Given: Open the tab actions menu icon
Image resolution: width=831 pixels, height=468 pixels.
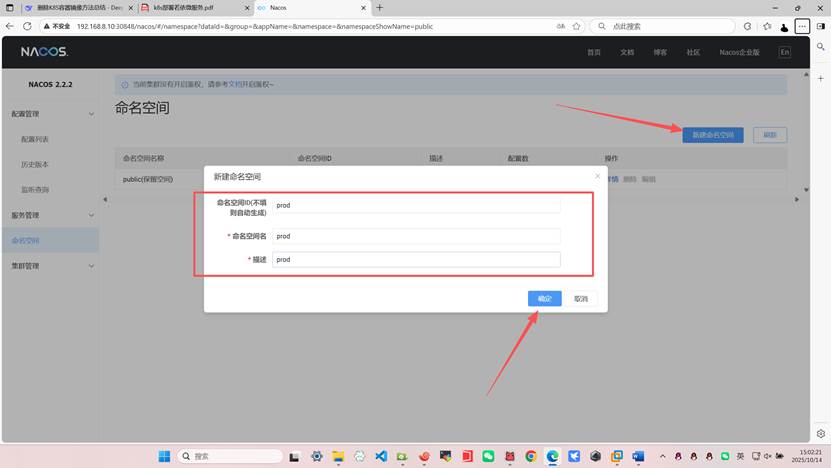Looking at the screenshot, I should tap(10, 7).
